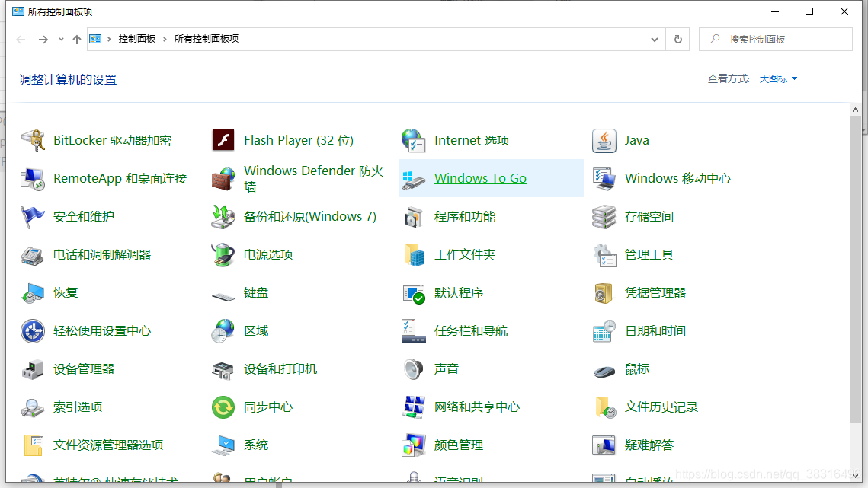The width and height of the screenshot is (868, 488).
Task: Open 轻松使用设置中心 icon
Action: coord(33,331)
